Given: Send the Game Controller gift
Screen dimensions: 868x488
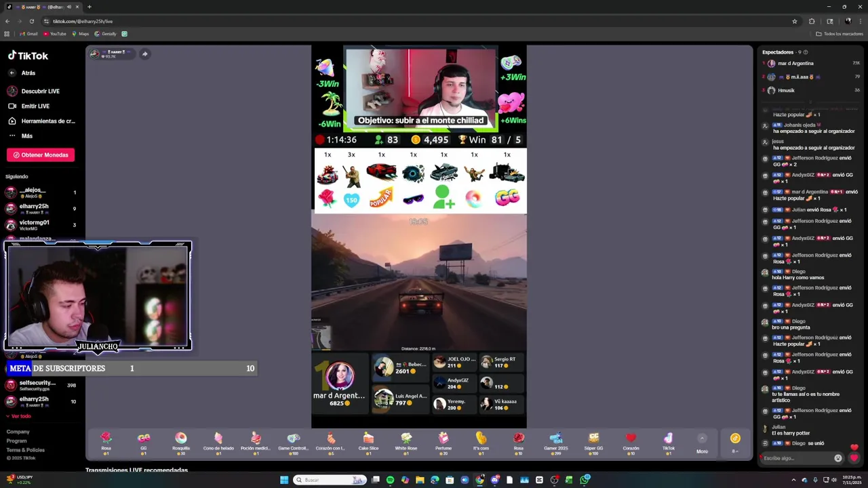Looking at the screenshot, I should click(x=293, y=443).
